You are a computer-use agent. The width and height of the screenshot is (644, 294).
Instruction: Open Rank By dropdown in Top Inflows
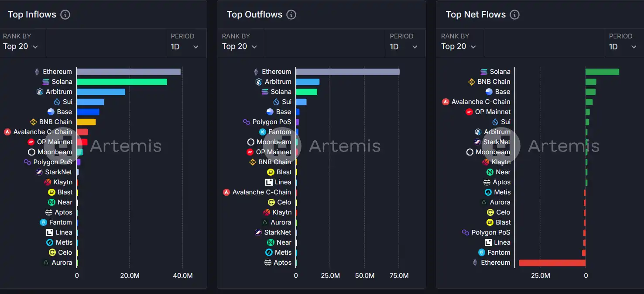click(21, 46)
